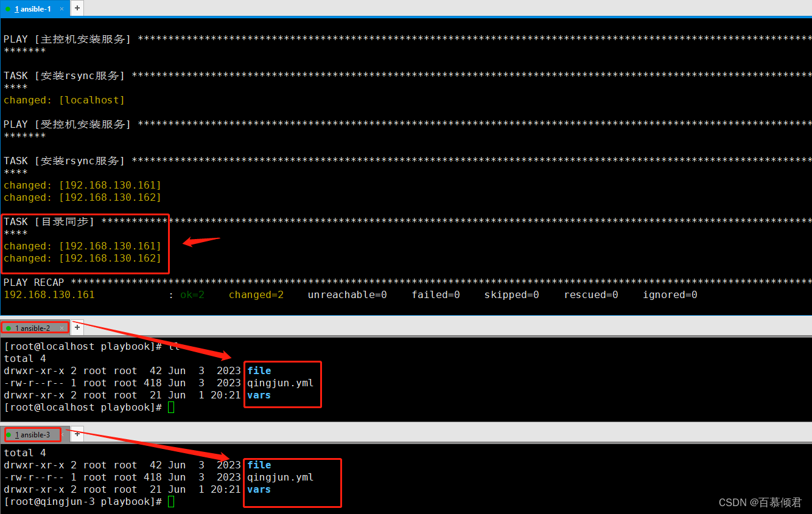Click host 192.168.130.161 in the recap row

pyautogui.click(x=49, y=295)
